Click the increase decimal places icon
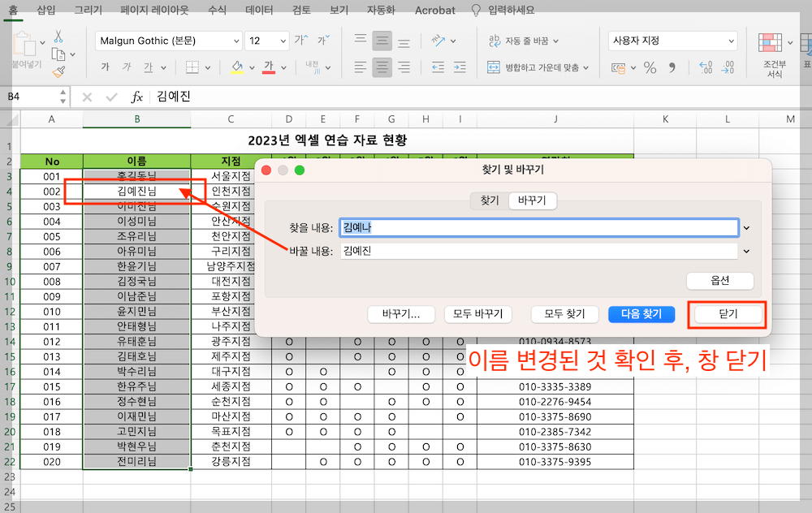Screen dimensions: 812x513 pos(706,69)
